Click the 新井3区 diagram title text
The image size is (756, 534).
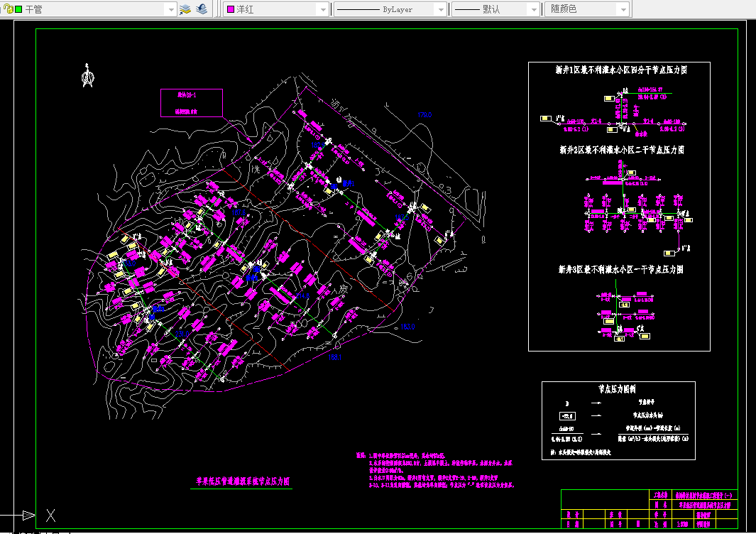click(620, 270)
